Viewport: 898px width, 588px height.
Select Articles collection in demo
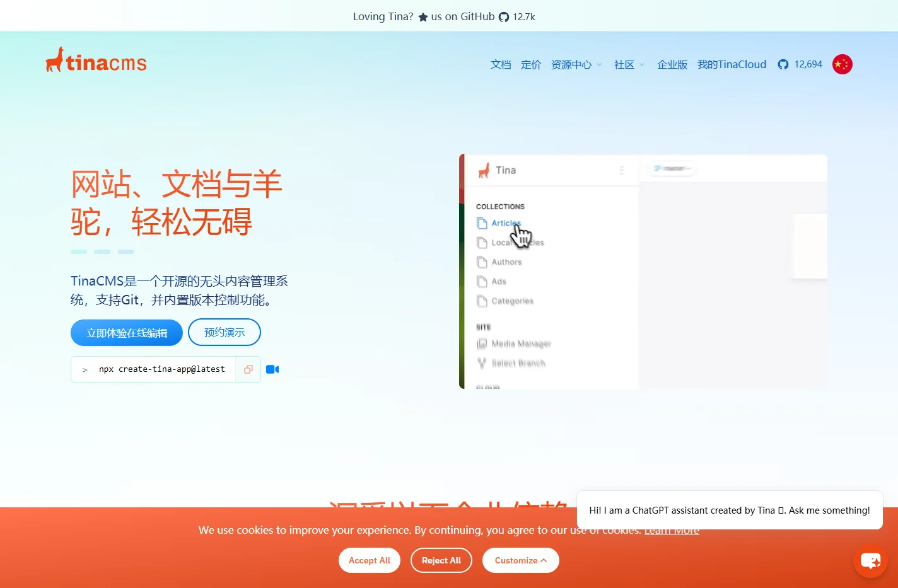coord(506,223)
